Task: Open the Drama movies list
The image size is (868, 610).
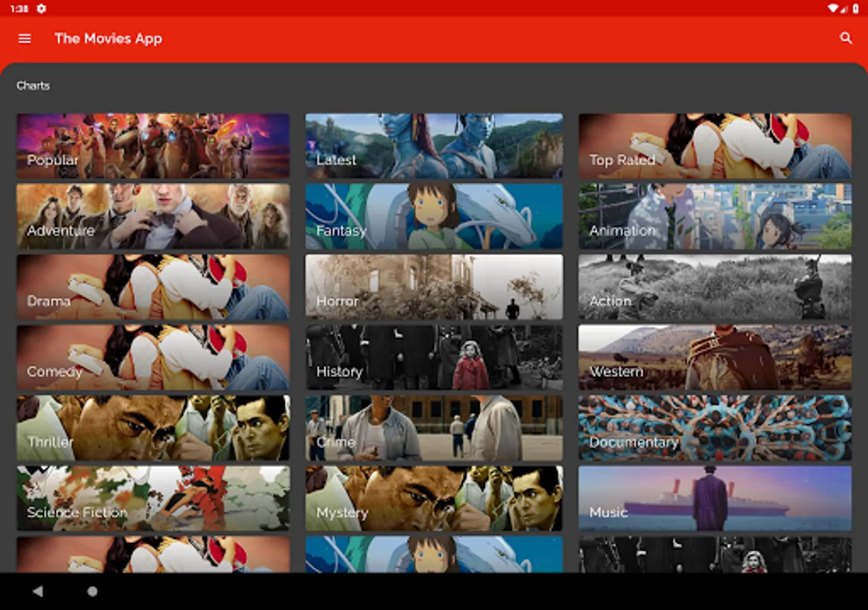Action: click(153, 286)
